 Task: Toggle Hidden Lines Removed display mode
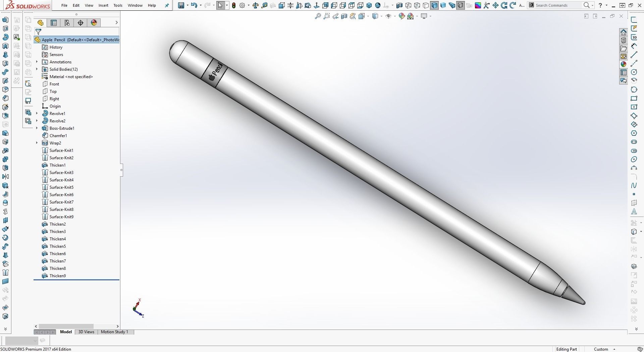pyautogui.click(x=426, y=5)
